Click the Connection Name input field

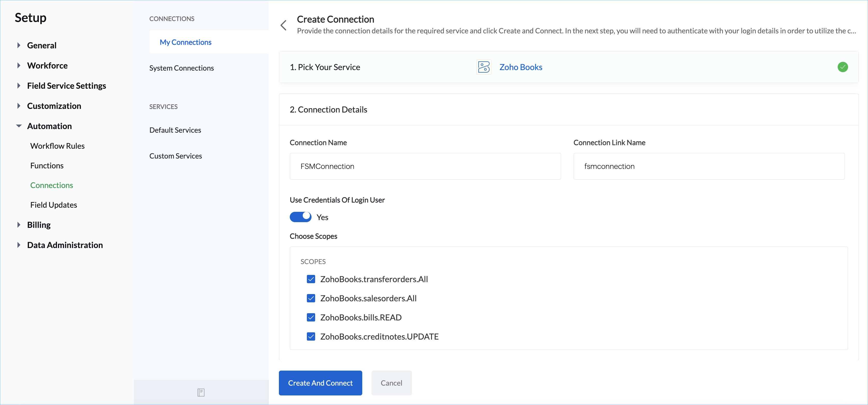pyautogui.click(x=425, y=166)
